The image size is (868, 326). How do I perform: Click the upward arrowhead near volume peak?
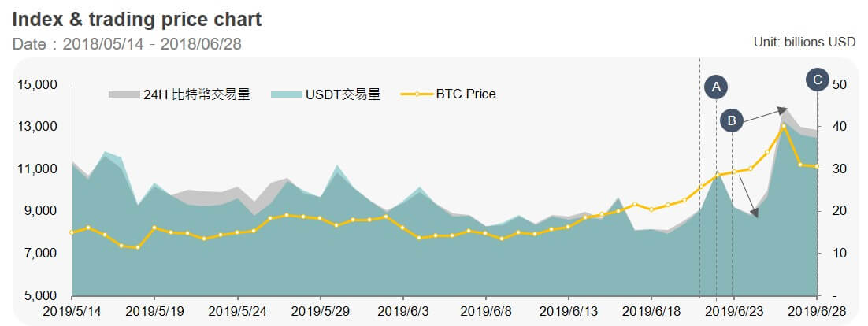(782, 109)
